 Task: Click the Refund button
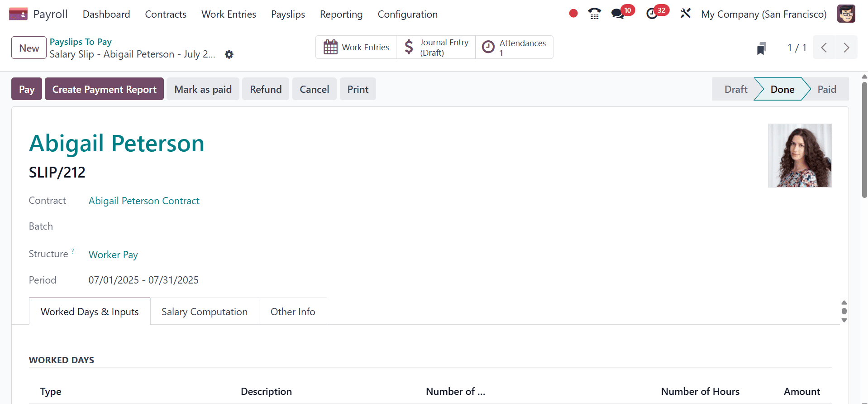pos(266,89)
